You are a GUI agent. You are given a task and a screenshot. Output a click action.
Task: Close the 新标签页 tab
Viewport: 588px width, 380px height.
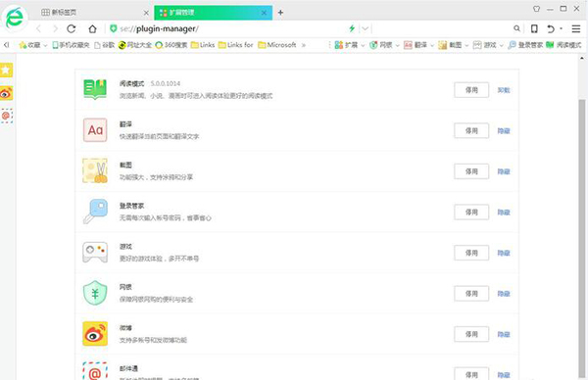coord(146,13)
